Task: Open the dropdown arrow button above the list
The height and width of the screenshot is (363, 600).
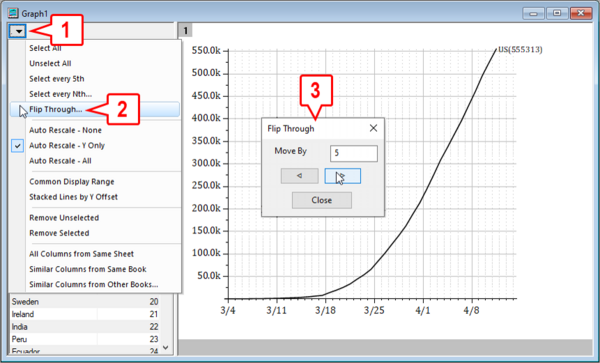Action: click(17, 31)
